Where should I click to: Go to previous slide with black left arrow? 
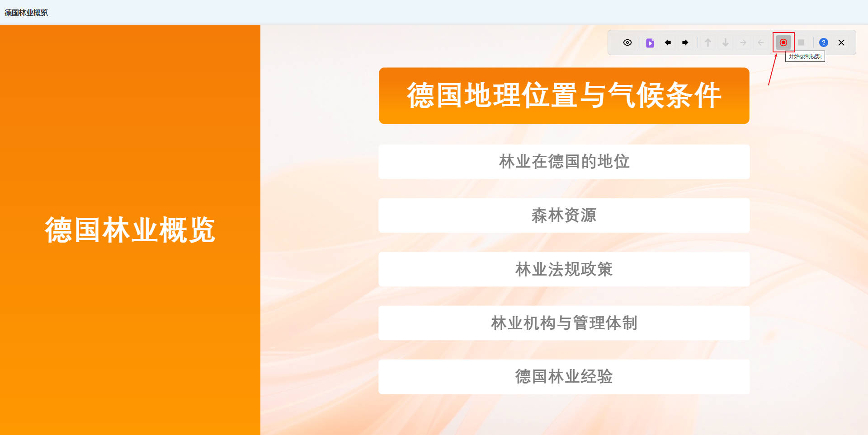[x=668, y=42]
